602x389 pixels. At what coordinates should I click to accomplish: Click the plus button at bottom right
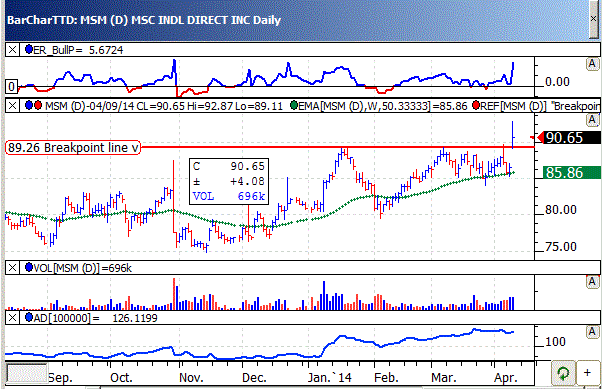point(587,372)
